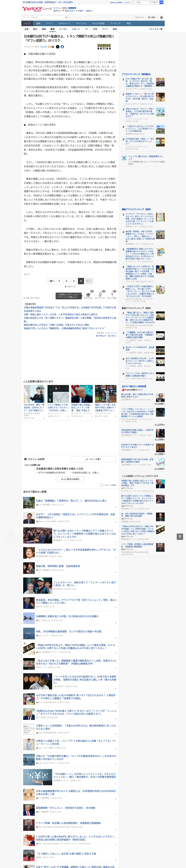Select the 経済 category in the sub navigation
Viewport: 186px width, 868px height.
52,29
